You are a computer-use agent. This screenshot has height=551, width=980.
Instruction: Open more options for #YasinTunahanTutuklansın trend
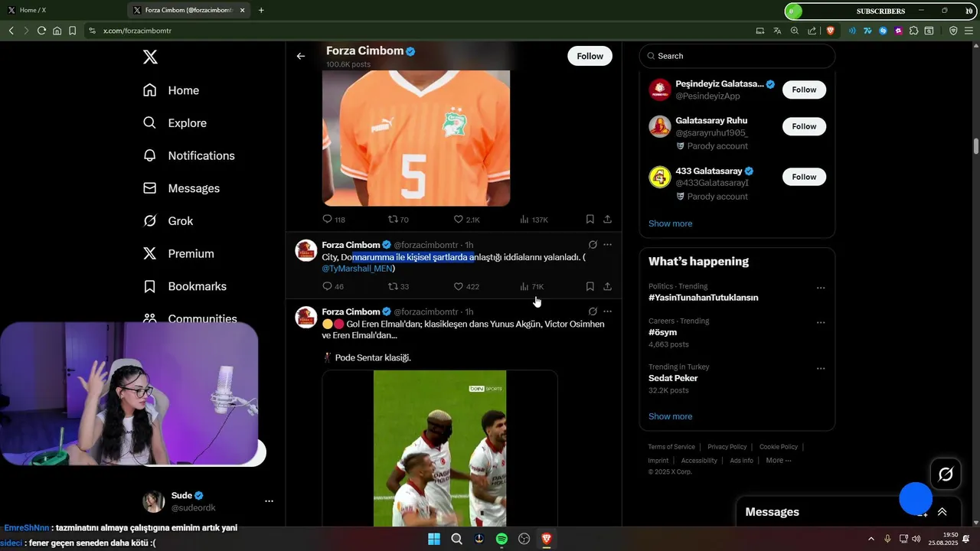click(821, 288)
